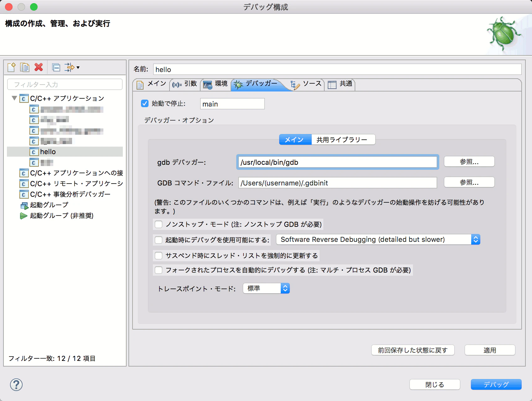Check サスペンド時にスレッド・リストを強制的に更新する
The width and height of the screenshot is (532, 401).
tap(159, 256)
